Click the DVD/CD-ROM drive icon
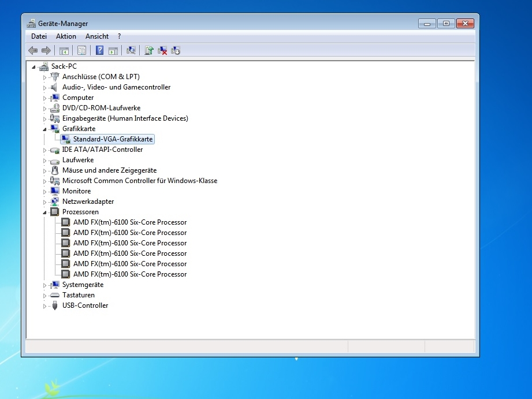The image size is (532, 399). click(54, 108)
